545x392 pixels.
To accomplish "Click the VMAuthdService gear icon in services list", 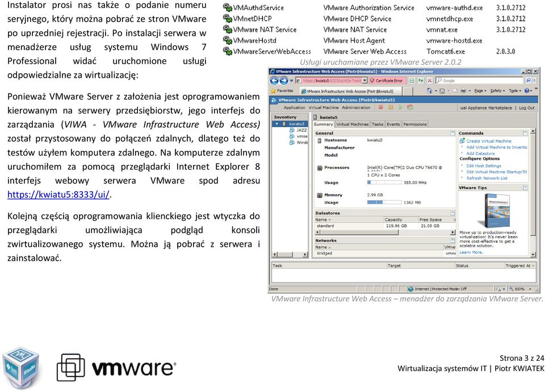I will (x=227, y=7).
